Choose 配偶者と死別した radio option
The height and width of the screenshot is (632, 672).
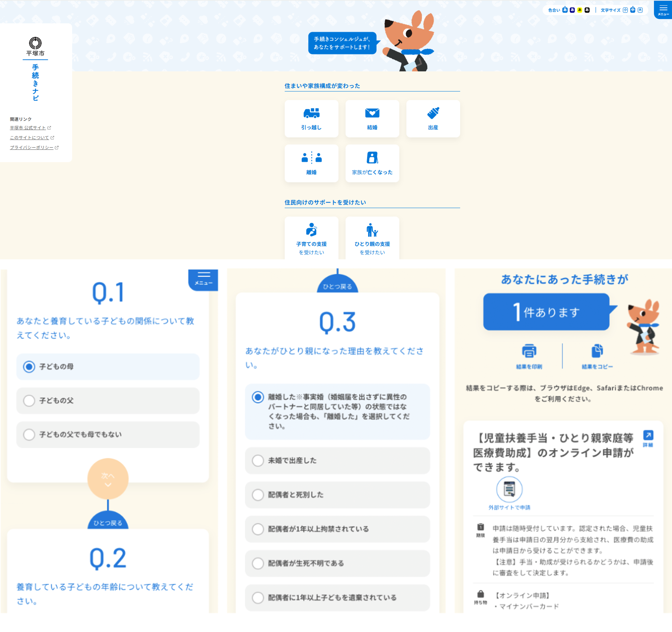(258, 495)
